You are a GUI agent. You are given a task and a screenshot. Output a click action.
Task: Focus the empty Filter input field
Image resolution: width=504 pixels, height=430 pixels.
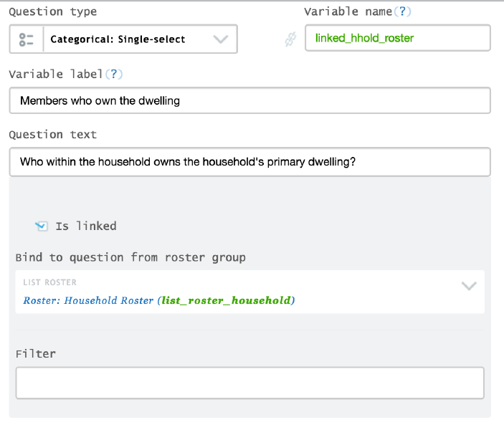249,383
